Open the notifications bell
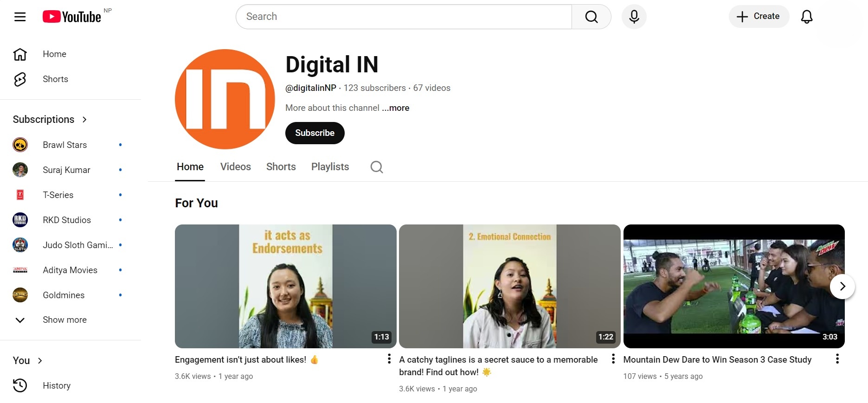Image resolution: width=868 pixels, height=403 pixels. tap(806, 17)
